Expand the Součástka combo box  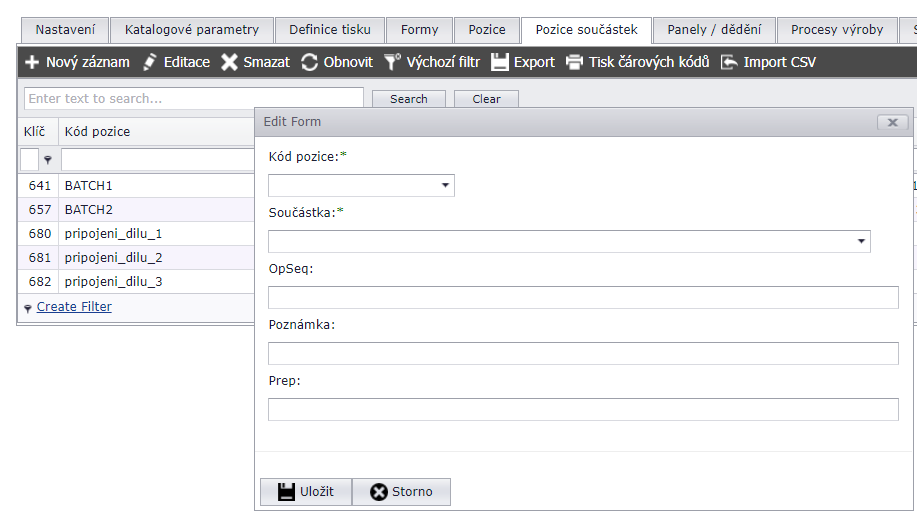click(861, 242)
